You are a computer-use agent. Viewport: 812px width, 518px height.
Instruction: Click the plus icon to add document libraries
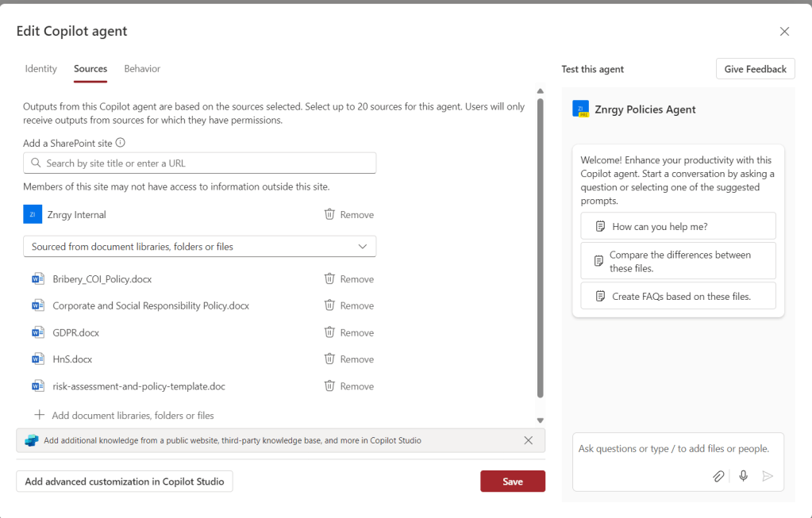tap(40, 415)
